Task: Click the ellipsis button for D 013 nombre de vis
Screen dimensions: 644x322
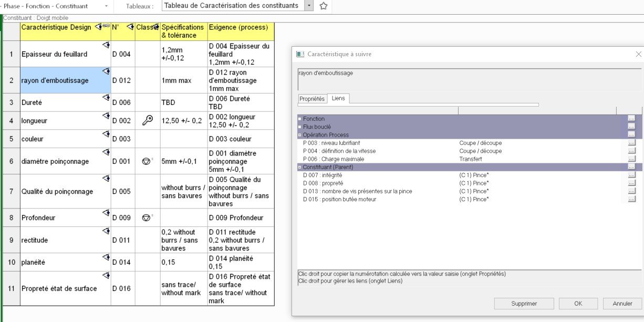Action: pyautogui.click(x=631, y=191)
